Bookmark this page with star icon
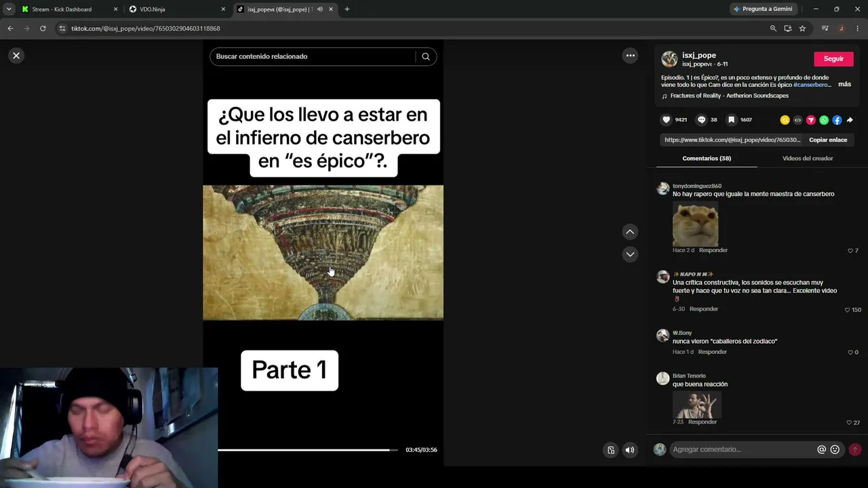868x488 pixels. click(802, 28)
